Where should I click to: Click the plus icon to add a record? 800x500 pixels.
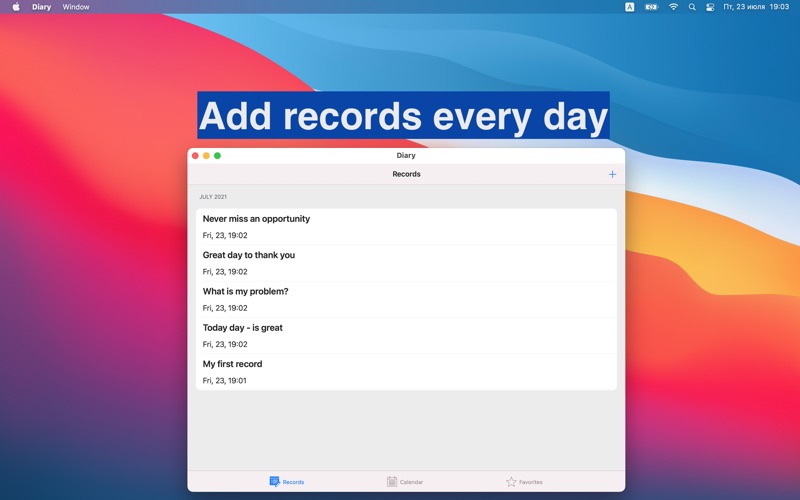pos(612,174)
